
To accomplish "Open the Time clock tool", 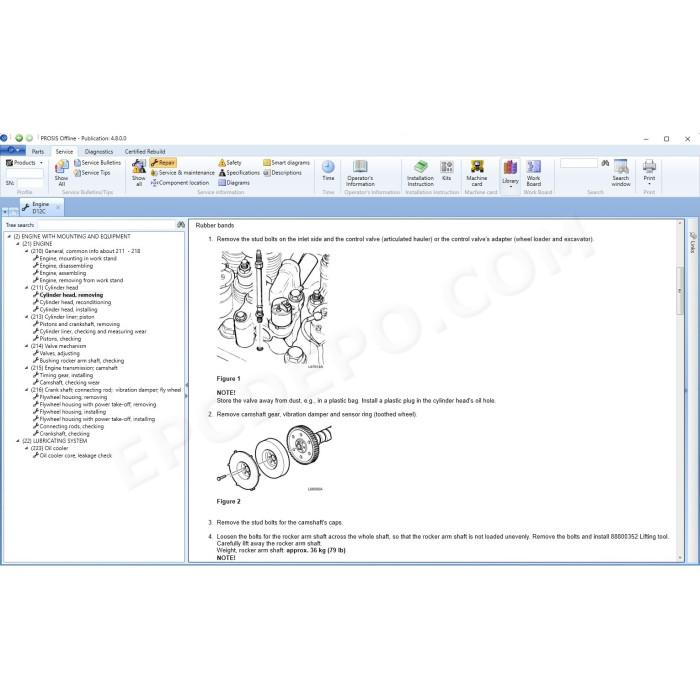I will click(x=328, y=170).
